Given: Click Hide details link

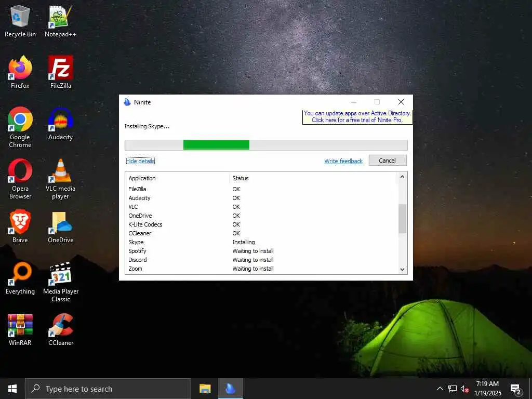Looking at the screenshot, I should pos(140,161).
